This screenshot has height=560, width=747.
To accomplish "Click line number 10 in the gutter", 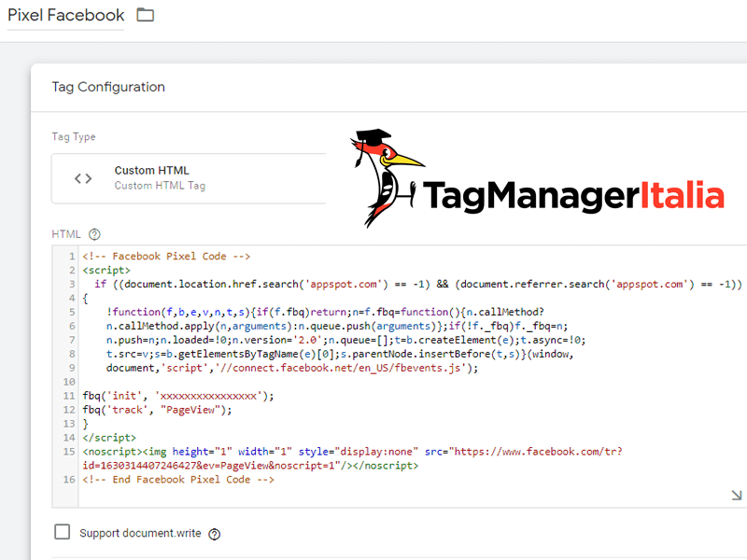I will [x=69, y=382].
